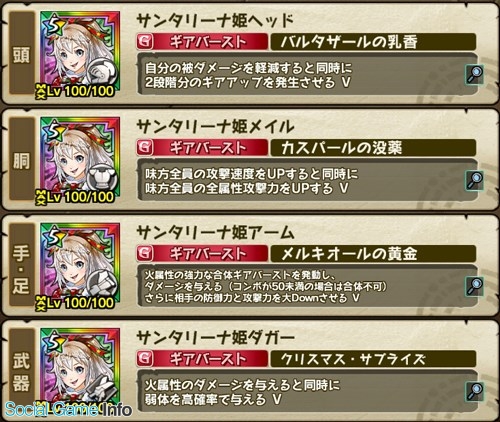Select the サンタリーナ姫アーム portrait icon

[x=80, y=266]
